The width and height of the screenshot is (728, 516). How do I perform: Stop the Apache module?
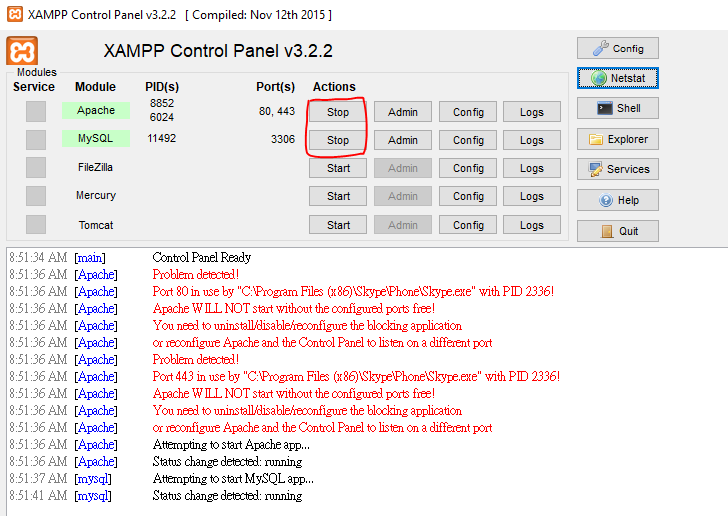click(338, 112)
